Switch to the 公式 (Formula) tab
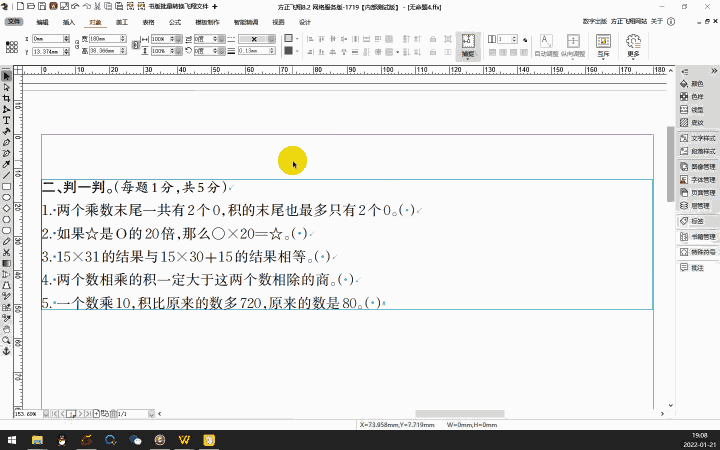 175,22
